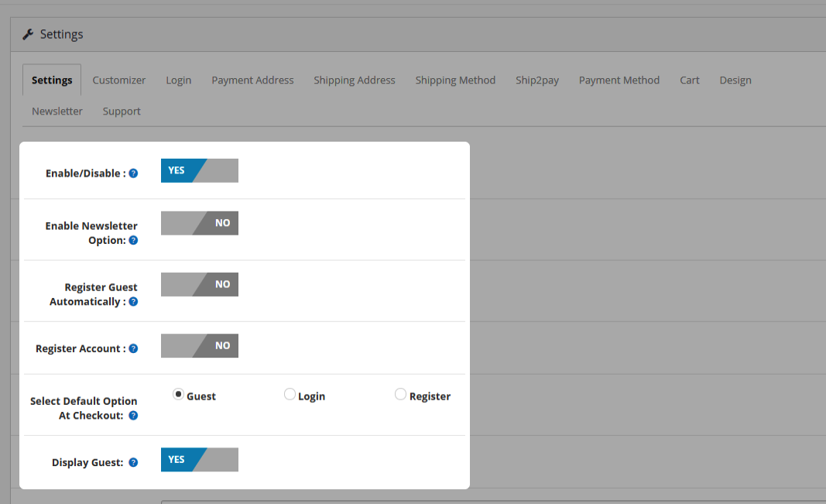Toggle the Enable/Disable switch

pyautogui.click(x=200, y=170)
